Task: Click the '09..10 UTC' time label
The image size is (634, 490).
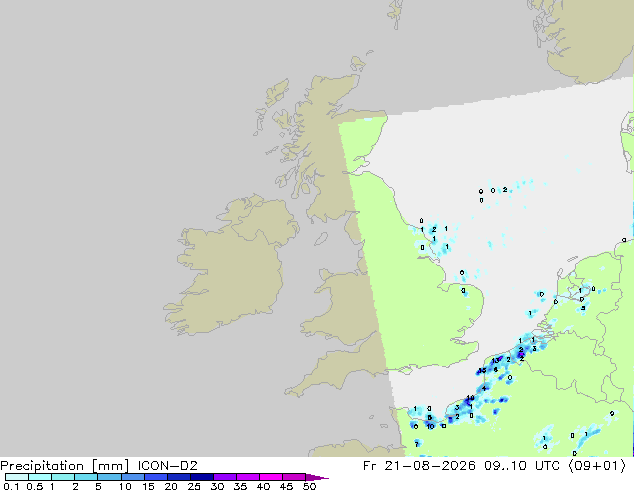Action: [x=522, y=466]
